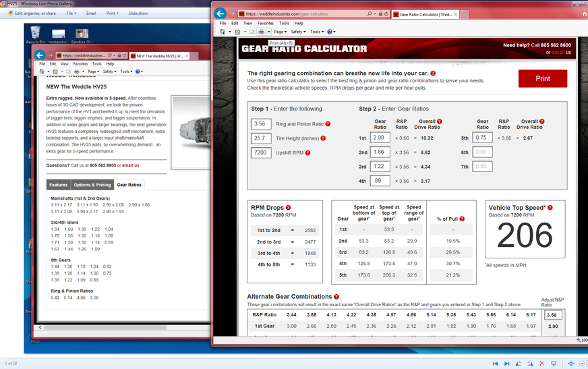Open the Print dropdown in Photo Gallery toolbar
The height and width of the screenshot is (369, 588).
click(x=112, y=13)
